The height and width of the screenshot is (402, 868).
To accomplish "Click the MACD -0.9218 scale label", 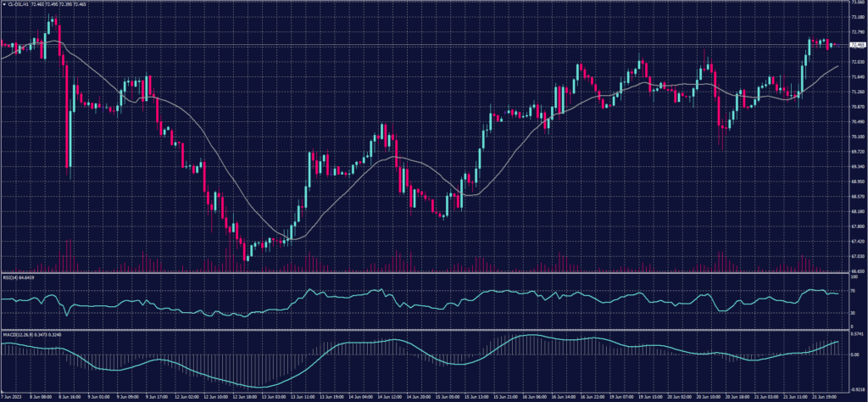I will pyautogui.click(x=857, y=388).
